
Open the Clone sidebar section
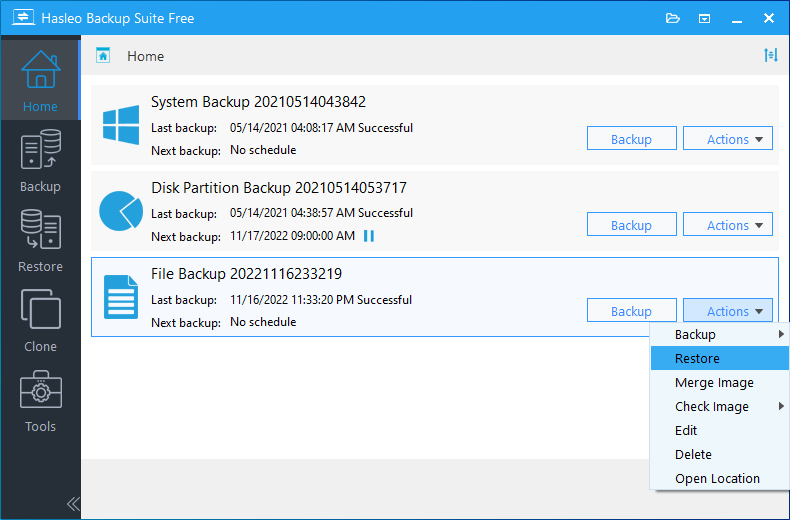[40, 320]
